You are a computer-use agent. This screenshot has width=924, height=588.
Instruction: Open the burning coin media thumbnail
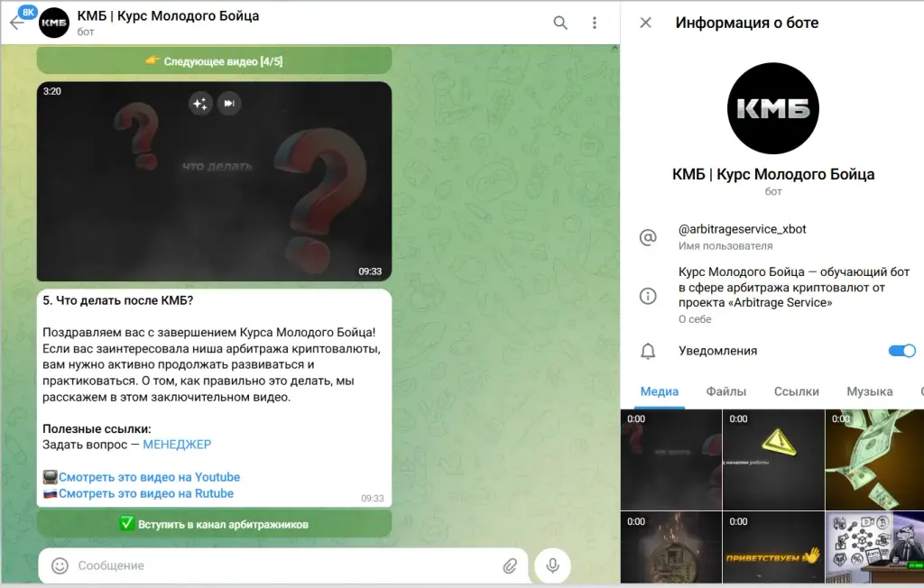[671, 547]
